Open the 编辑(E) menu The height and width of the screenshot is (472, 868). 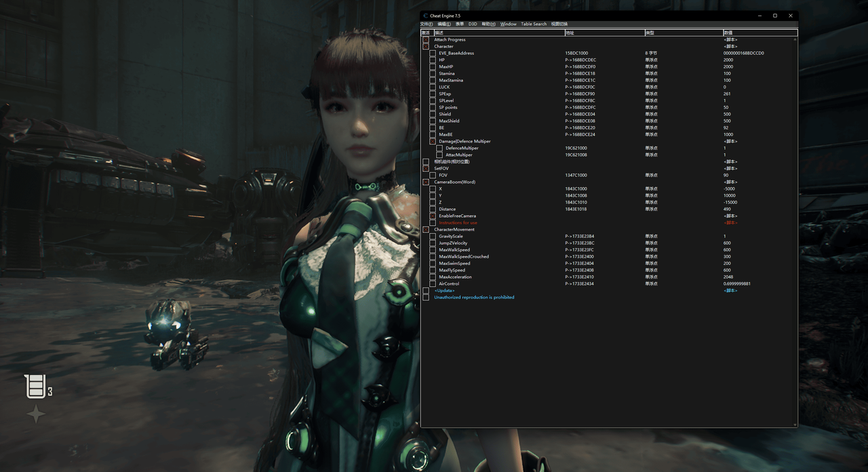tap(444, 24)
